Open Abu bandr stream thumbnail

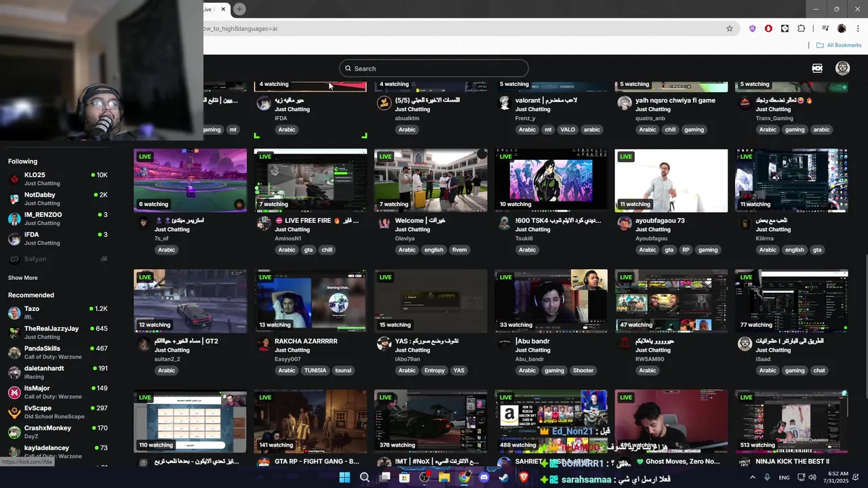551,301
